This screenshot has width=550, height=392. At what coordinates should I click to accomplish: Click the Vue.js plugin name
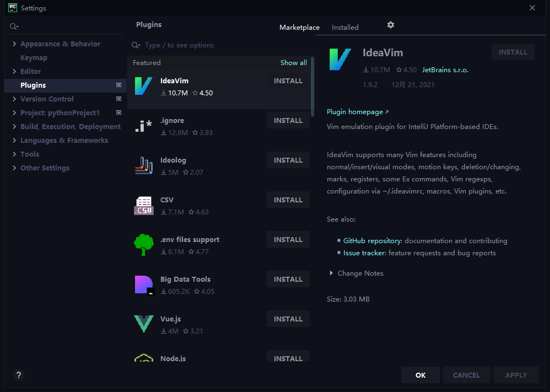click(x=170, y=319)
